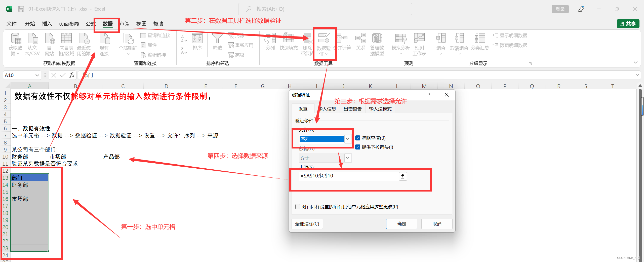This screenshot has width=644, height=262.
Task: Open Error Alert (出错警告) dialog tab
Action: point(352,109)
